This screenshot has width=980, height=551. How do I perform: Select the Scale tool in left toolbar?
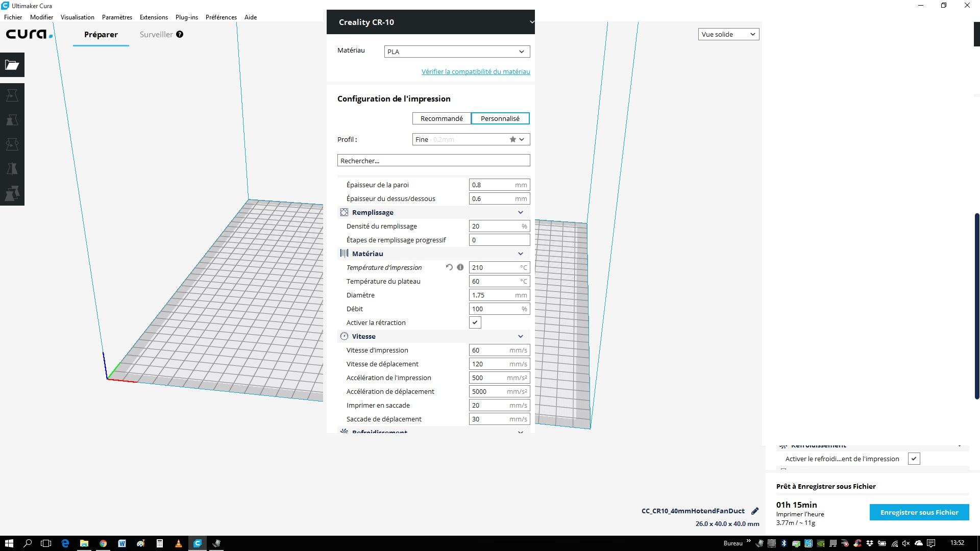(12, 120)
